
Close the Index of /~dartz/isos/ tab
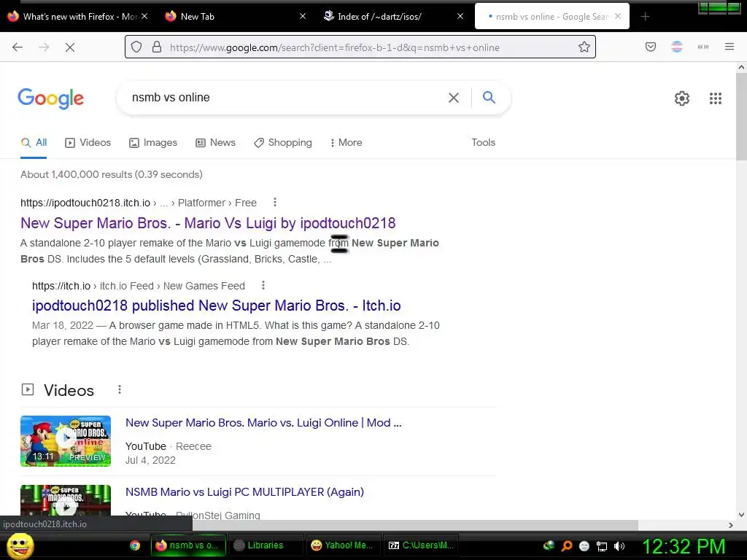tap(460, 16)
